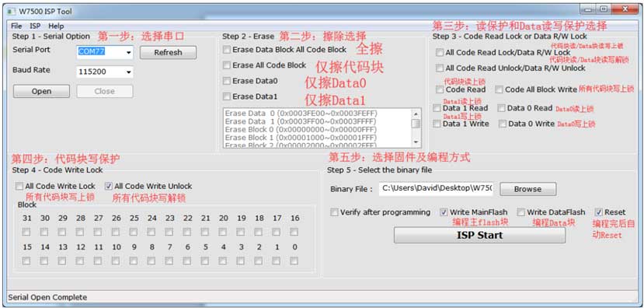
Task: Tick the Erase Data0 checkbox
Action: 227,81
